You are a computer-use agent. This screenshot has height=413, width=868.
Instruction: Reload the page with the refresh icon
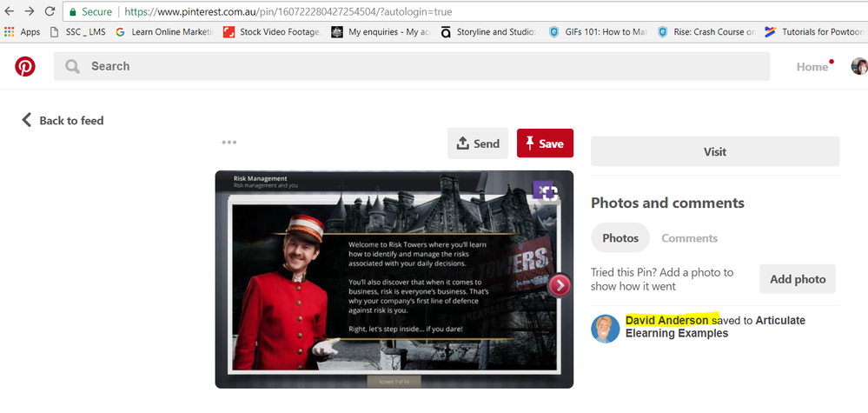click(50, 12)
